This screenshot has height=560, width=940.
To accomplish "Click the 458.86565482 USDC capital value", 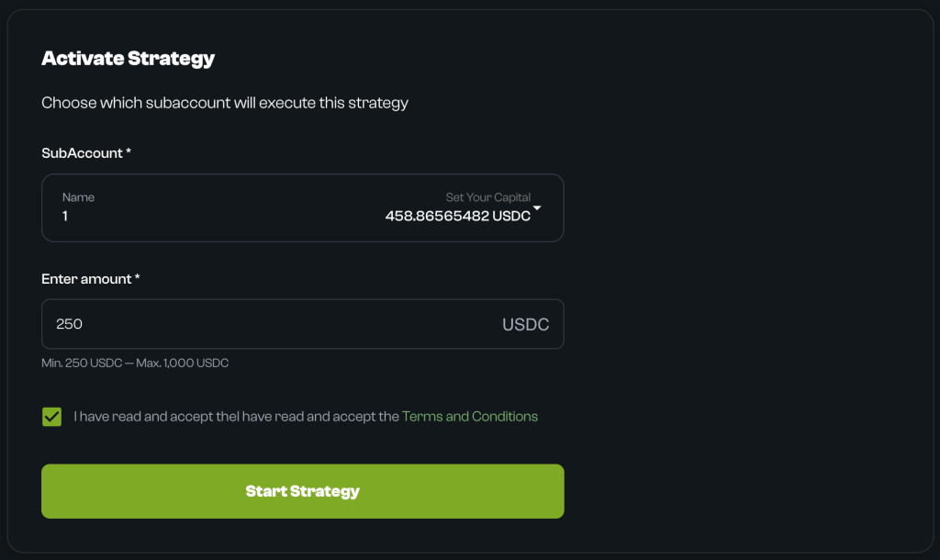I will 457,218.
